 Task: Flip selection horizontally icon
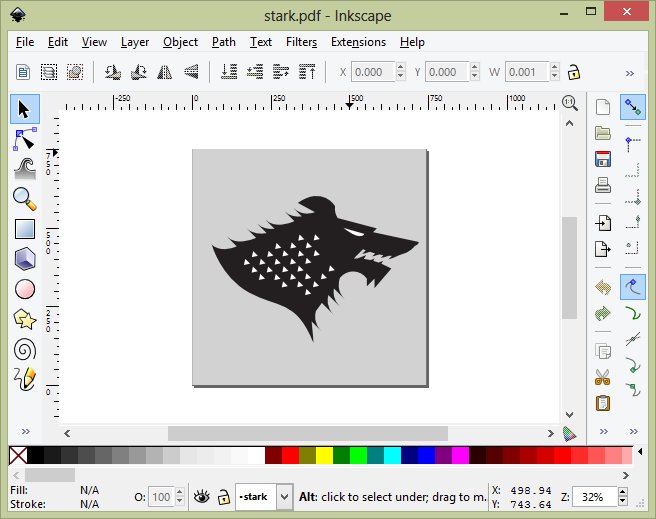[x=164, y=72]
